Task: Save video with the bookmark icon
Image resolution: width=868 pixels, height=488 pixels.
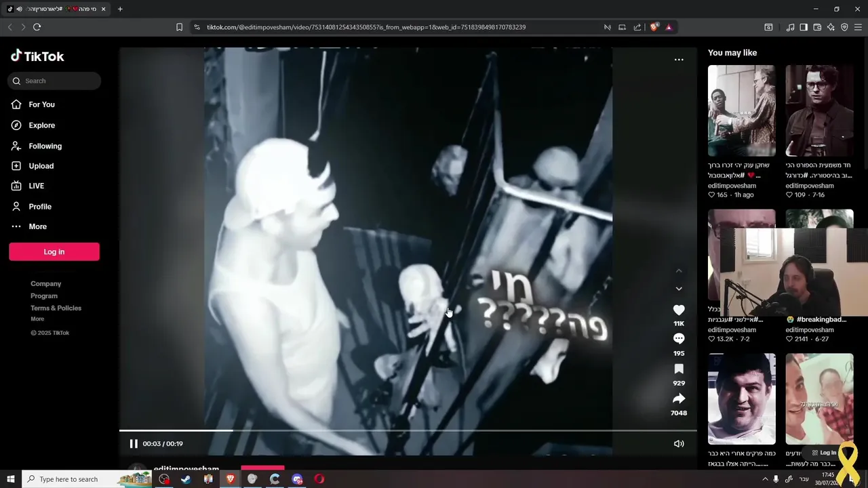Action: [679, 369]
